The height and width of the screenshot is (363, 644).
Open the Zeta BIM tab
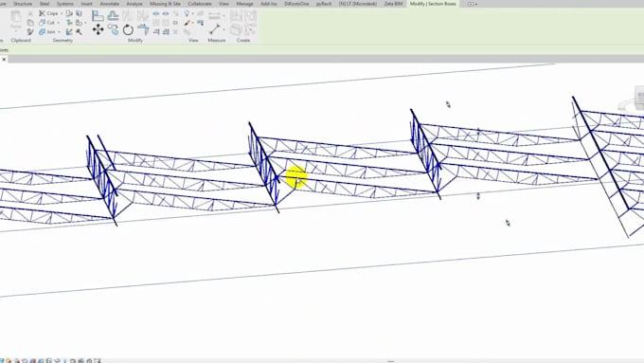click(393, 4)
